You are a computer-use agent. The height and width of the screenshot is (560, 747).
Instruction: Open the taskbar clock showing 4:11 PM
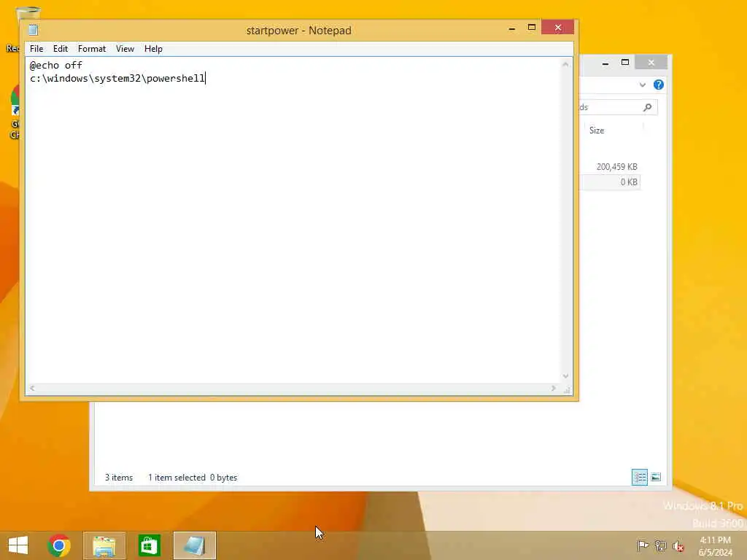point(715,546)
